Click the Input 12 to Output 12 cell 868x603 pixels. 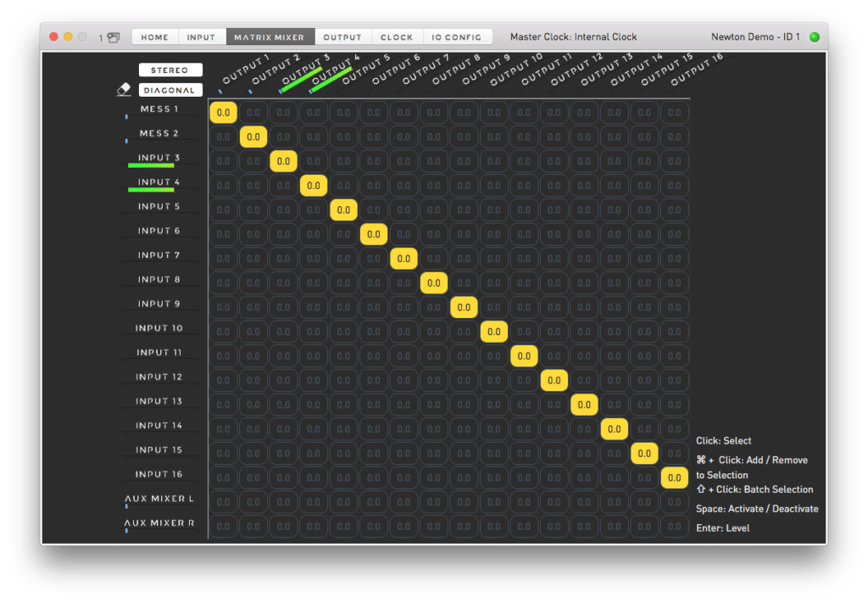click(554, 381)
